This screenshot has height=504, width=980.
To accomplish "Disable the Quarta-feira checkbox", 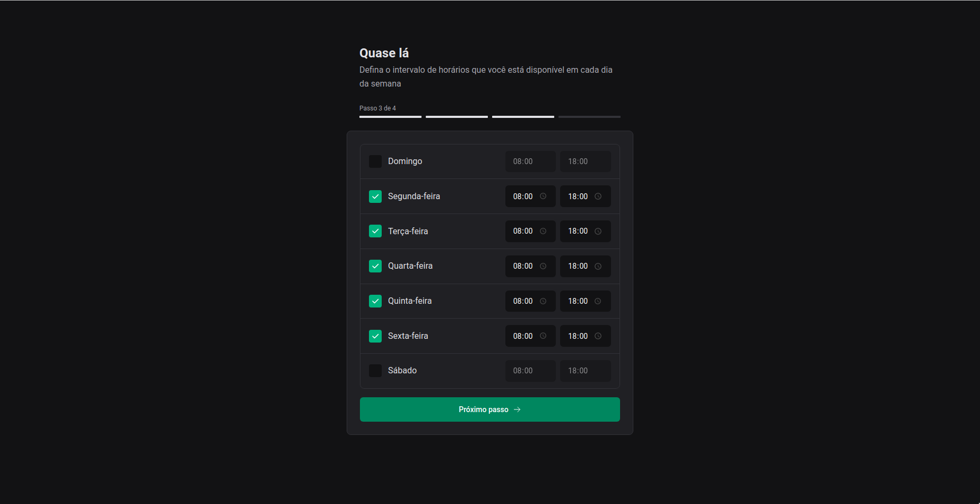I will point(375,266).
